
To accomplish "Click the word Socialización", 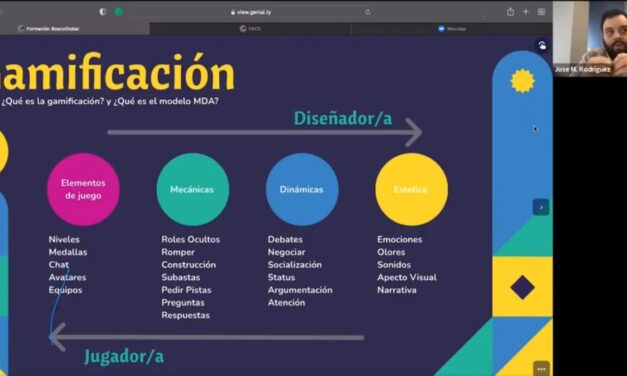I will coord(294,264).
